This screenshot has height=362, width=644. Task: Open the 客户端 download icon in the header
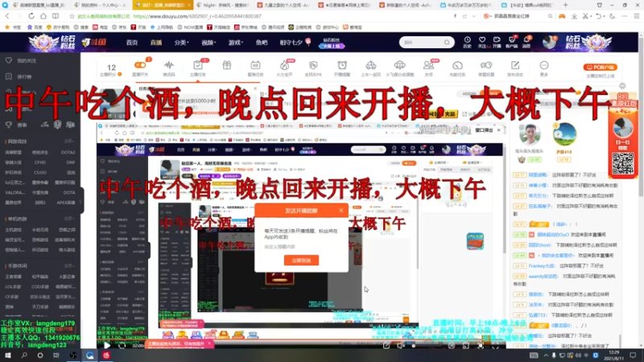[512, 40]
